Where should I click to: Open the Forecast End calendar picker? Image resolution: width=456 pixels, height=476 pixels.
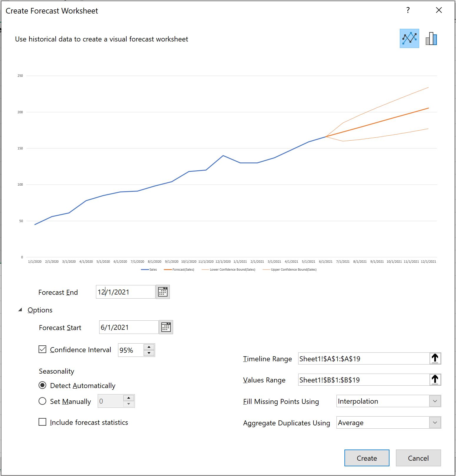pos(163,292)
